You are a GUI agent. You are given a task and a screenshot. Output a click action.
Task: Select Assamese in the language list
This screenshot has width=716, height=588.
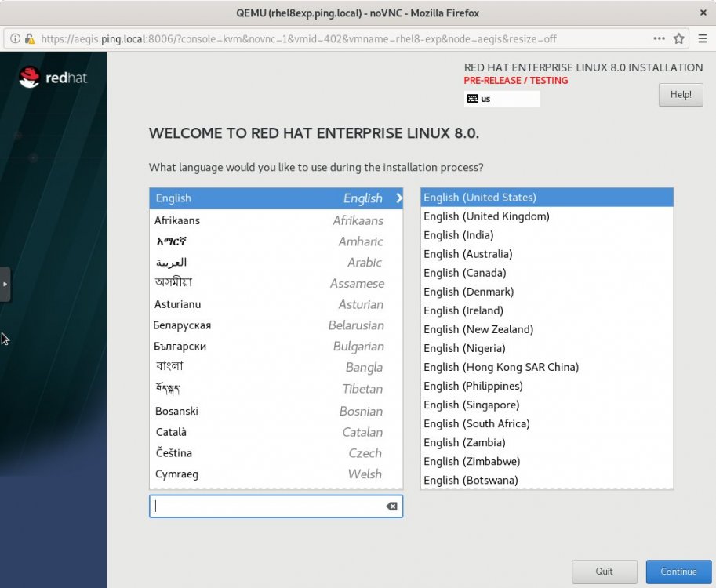tap(276, 283)
